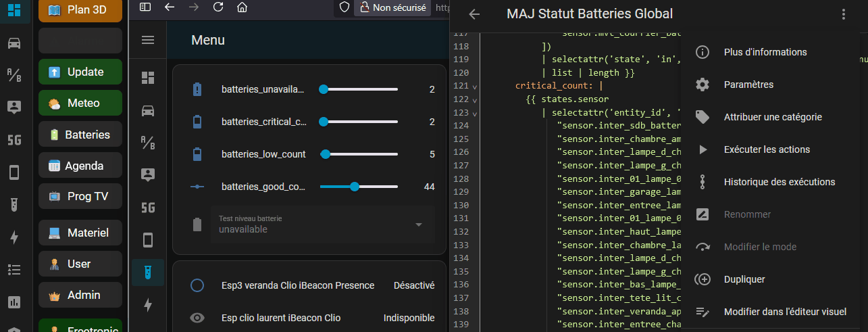Select Dupliquer from the menu
868x332 pixels.
pyautogui.click(x=744, y=279)
